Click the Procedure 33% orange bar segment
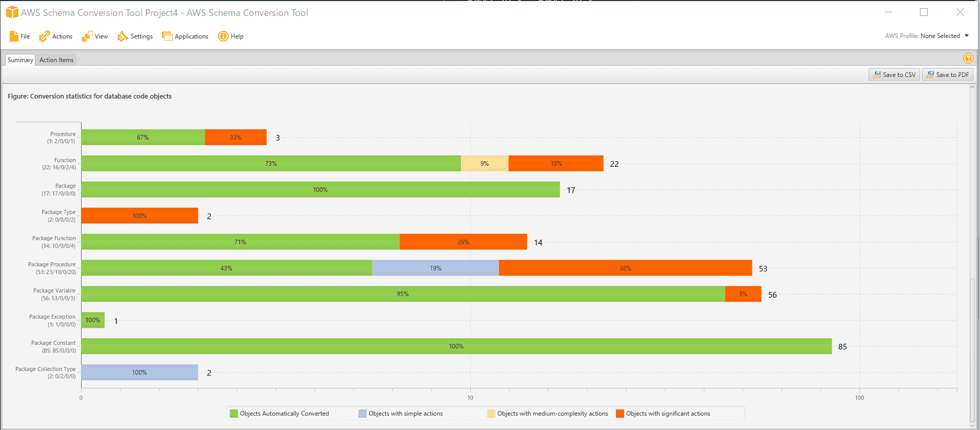Screen dimensions: 980x430 click(x=236, y=138)
